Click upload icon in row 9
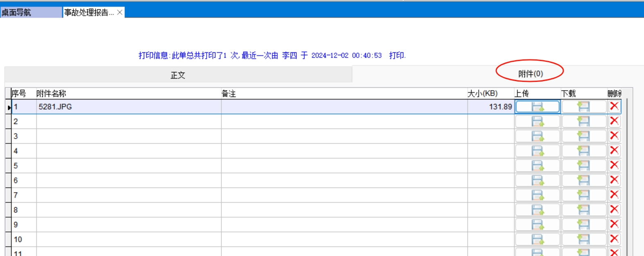 point(537,225)
